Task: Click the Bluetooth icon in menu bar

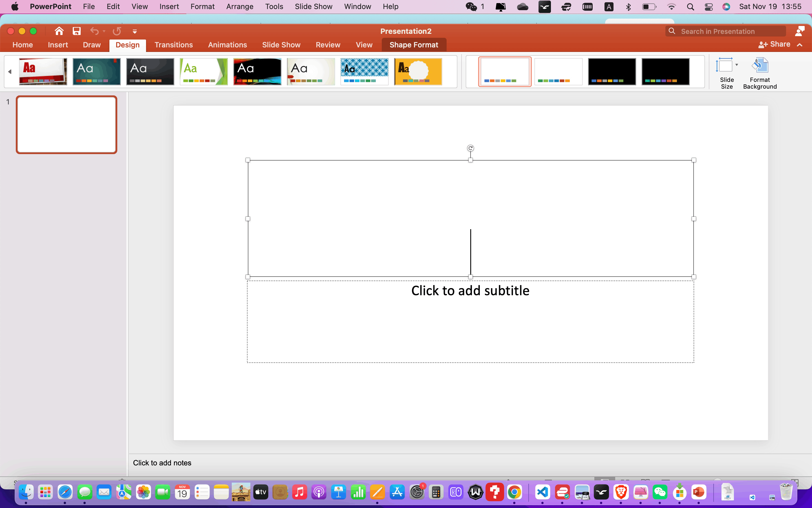Action: (x=628, y=7)
